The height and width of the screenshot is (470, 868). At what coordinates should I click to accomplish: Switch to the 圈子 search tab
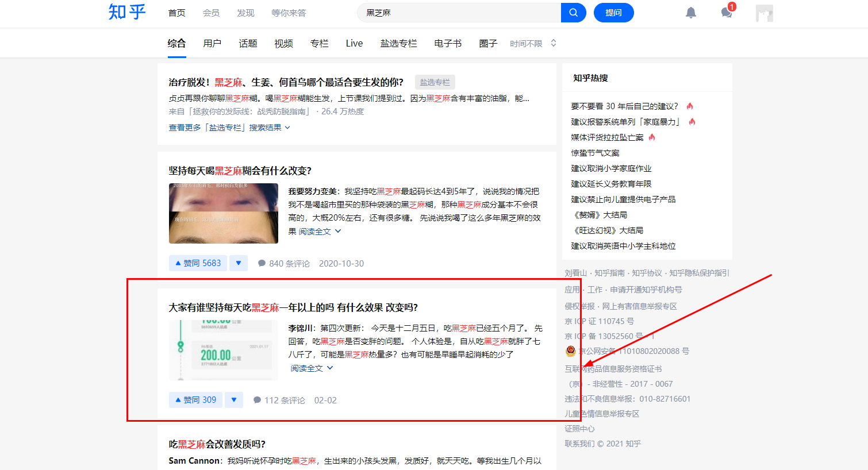[x=488, y=43]
